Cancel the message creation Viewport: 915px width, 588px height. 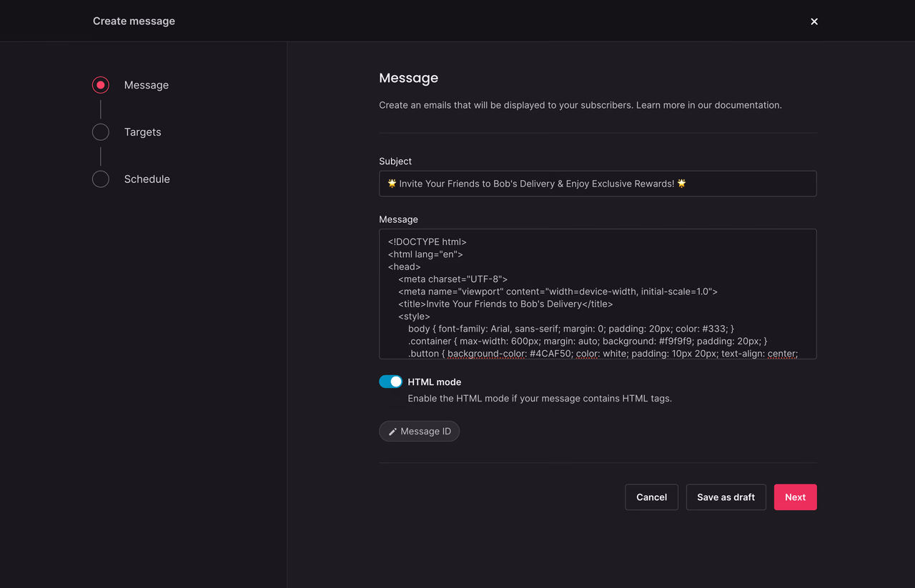(x=652, y=497)
